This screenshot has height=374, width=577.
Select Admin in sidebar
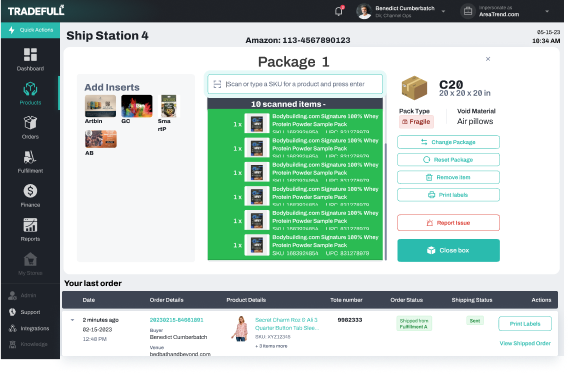[x=23, y=295]
